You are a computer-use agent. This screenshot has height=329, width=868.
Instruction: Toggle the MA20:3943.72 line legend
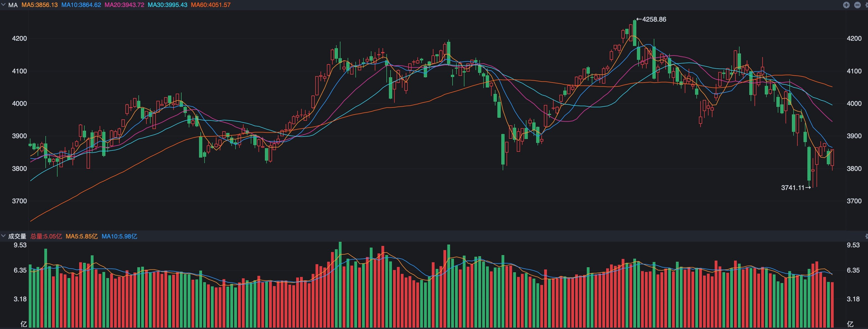pos(124,5)
